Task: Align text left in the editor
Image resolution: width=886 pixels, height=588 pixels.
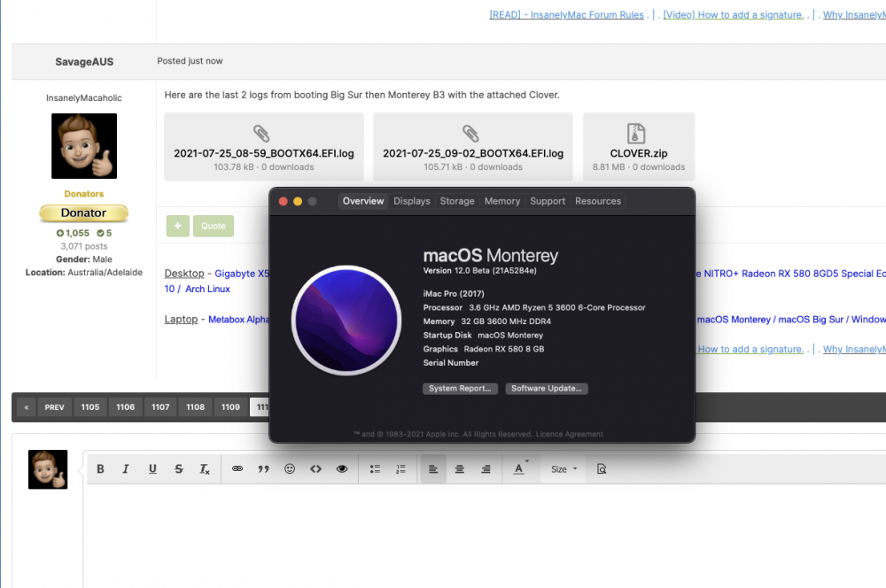Action: (433, 468)
